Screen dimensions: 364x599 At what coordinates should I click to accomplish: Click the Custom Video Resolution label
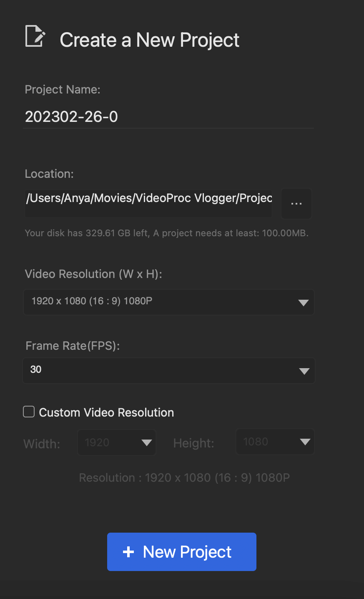coord(106,412)
